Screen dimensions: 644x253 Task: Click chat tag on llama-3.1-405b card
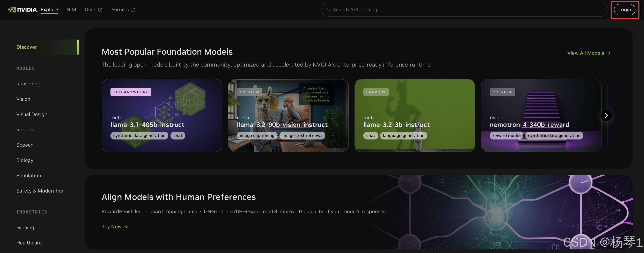(x=178, y=136)
